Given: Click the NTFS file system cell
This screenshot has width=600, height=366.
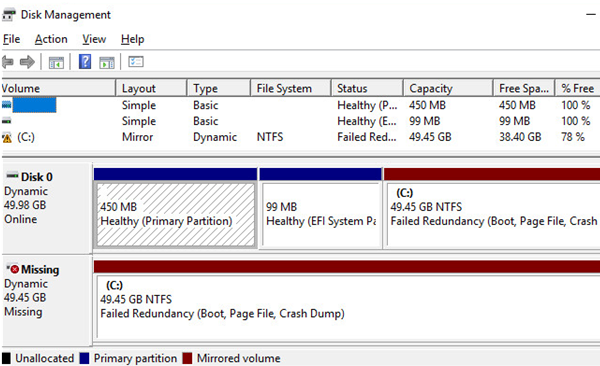Looking at the screenshot, I should (270, 137).
